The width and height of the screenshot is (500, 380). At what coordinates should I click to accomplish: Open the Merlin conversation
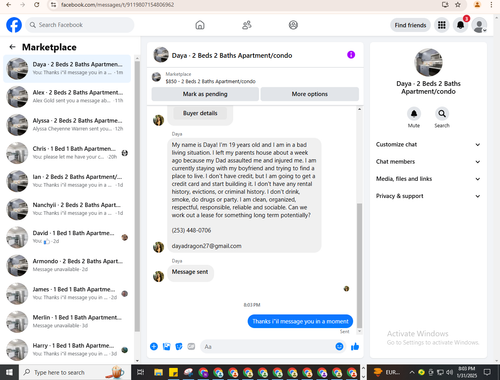(x=67, y=321)
